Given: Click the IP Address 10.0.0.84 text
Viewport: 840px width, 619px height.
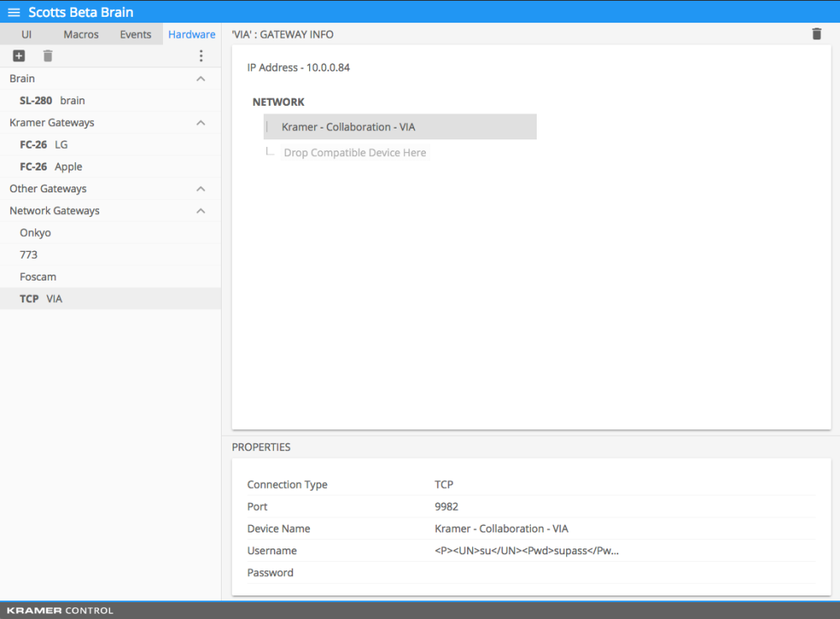Looking at the screenshot, I should [x=298, y=67].
